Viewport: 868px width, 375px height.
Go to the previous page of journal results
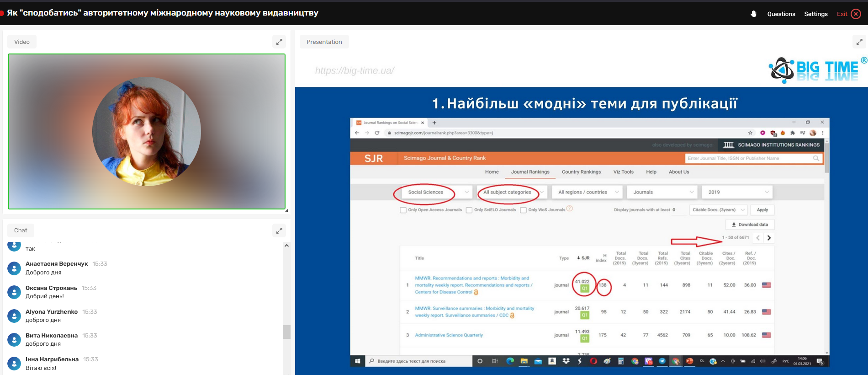(x=758, y=238)
